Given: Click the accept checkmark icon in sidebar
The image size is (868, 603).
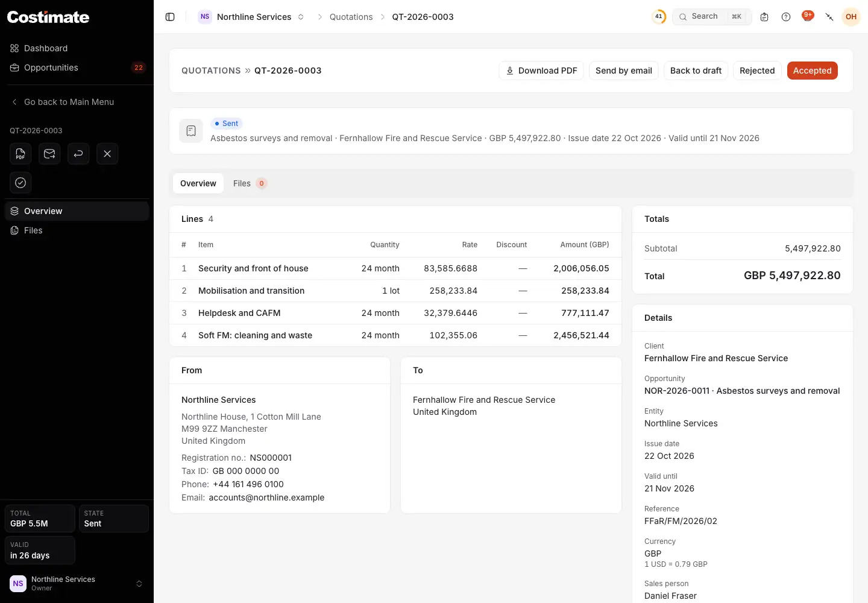Looking at the screenshot, I should [20, 183].
